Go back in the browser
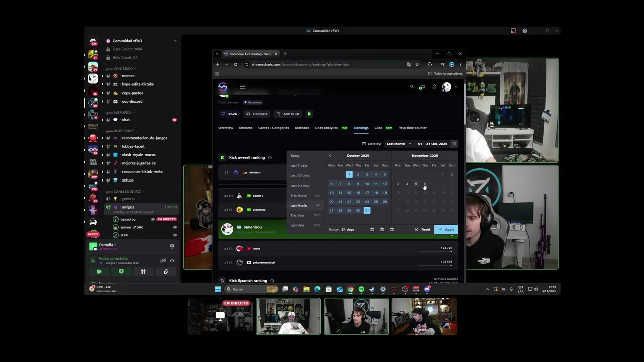The height and width of the screenshot is (362, 644). 218,64
